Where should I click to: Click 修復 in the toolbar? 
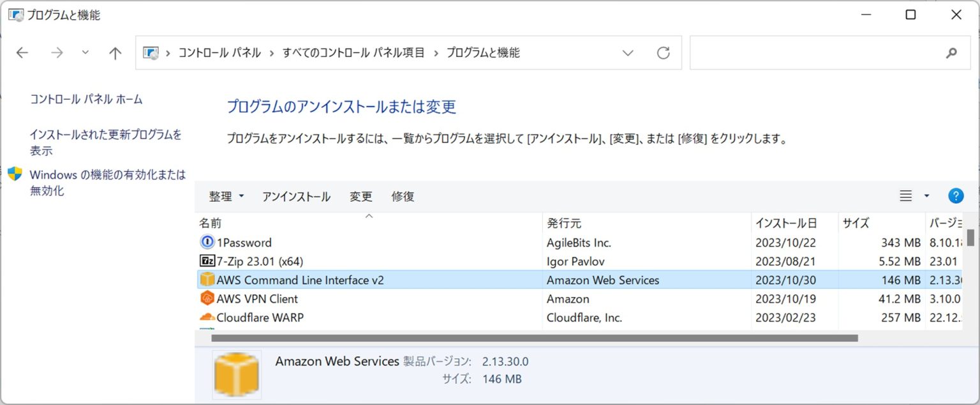tap(403, 197)
